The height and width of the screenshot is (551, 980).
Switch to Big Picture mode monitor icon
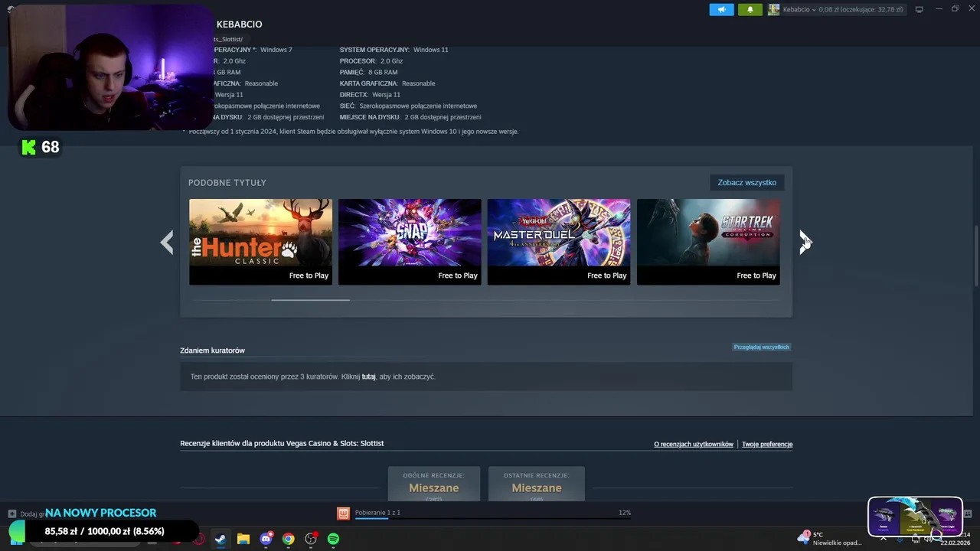click(920, 10)
